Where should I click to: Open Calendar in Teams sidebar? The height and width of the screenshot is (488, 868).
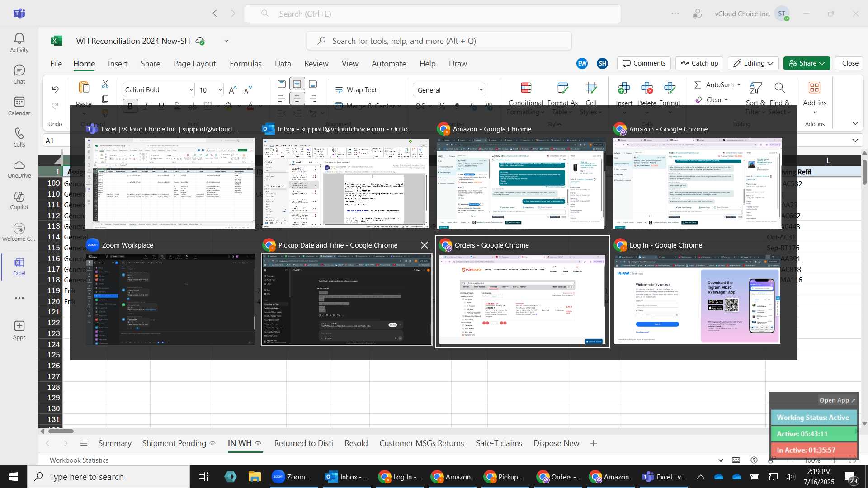pos(19,106)
